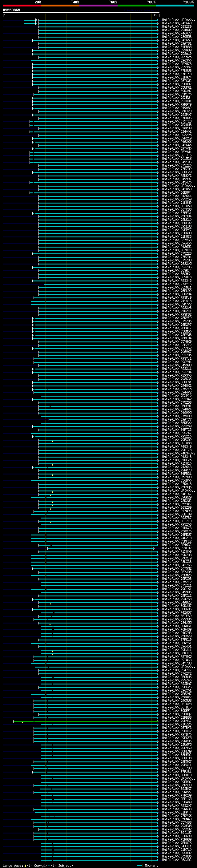Click the magenta ~60% identity color band
This screenshot has height=868, width=197.
point(98,6)
